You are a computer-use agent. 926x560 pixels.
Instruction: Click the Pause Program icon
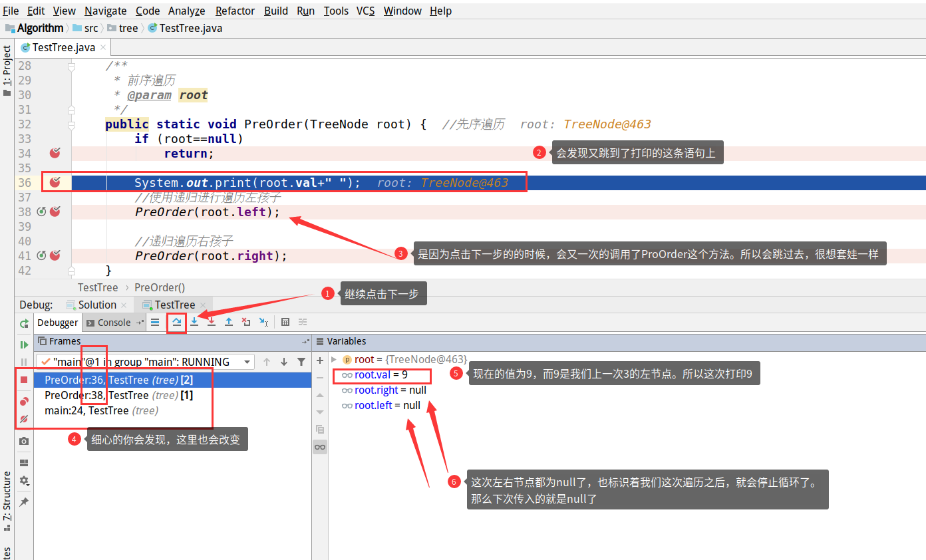pos(24,362)
